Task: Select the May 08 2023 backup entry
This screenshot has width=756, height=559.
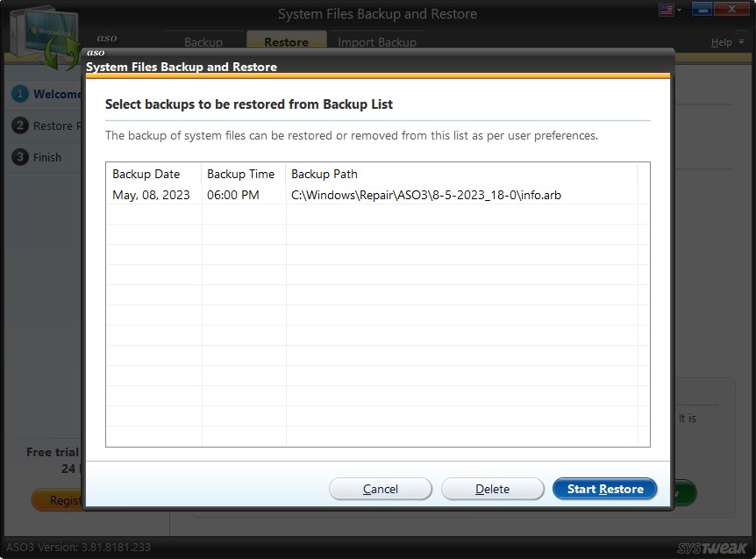Action: pos(263,195)
